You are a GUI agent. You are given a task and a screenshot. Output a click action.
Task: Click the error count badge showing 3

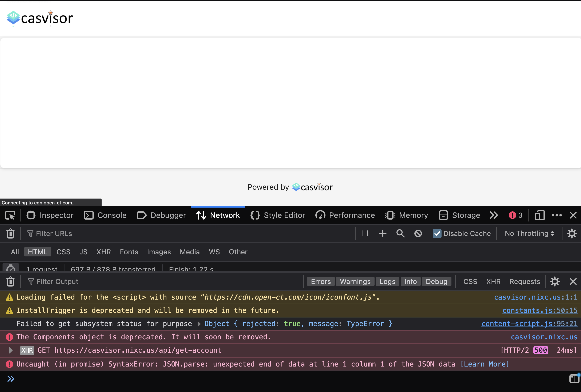(x=515, y=215)
